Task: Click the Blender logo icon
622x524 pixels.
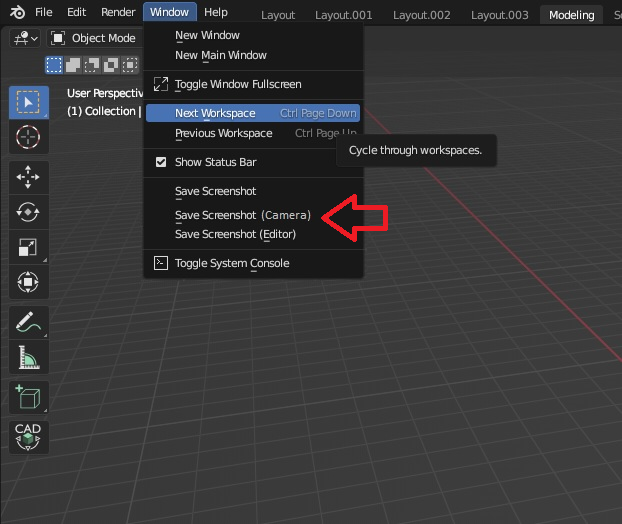Action: [x=17, y=13]
